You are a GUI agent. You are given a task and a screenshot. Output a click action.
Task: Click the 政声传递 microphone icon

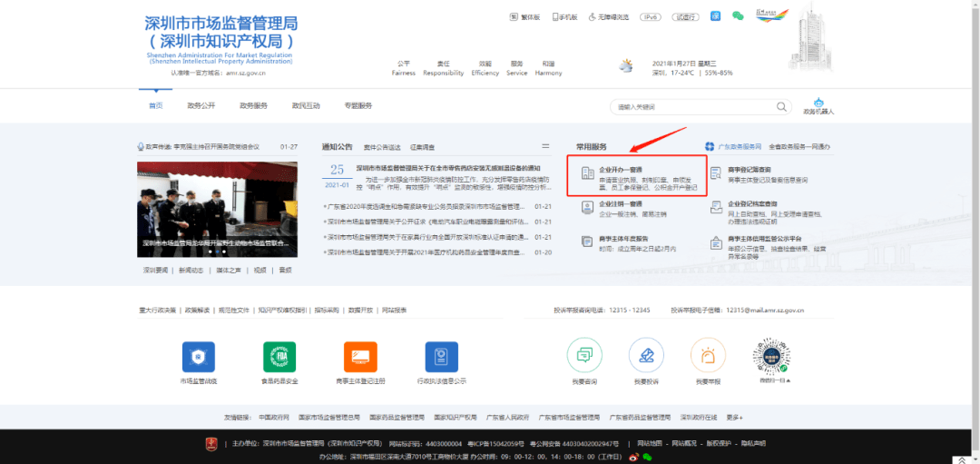click(141, 147)
